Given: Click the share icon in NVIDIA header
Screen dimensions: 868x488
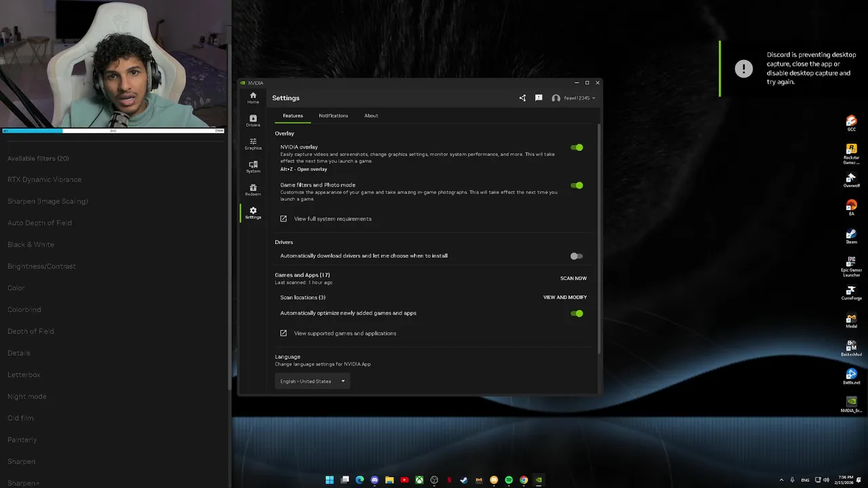Looking at the screenshot, I should pyautogui.click(x=522, y=98).
